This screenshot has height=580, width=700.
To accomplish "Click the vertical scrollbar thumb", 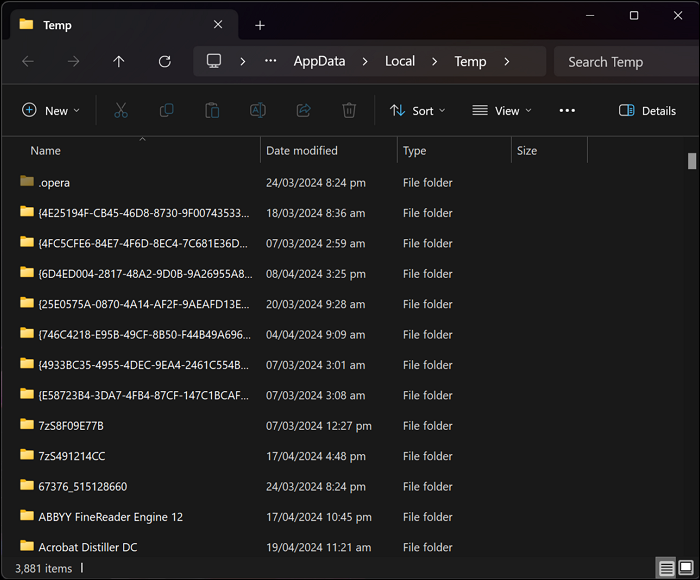I will [692, 161].
